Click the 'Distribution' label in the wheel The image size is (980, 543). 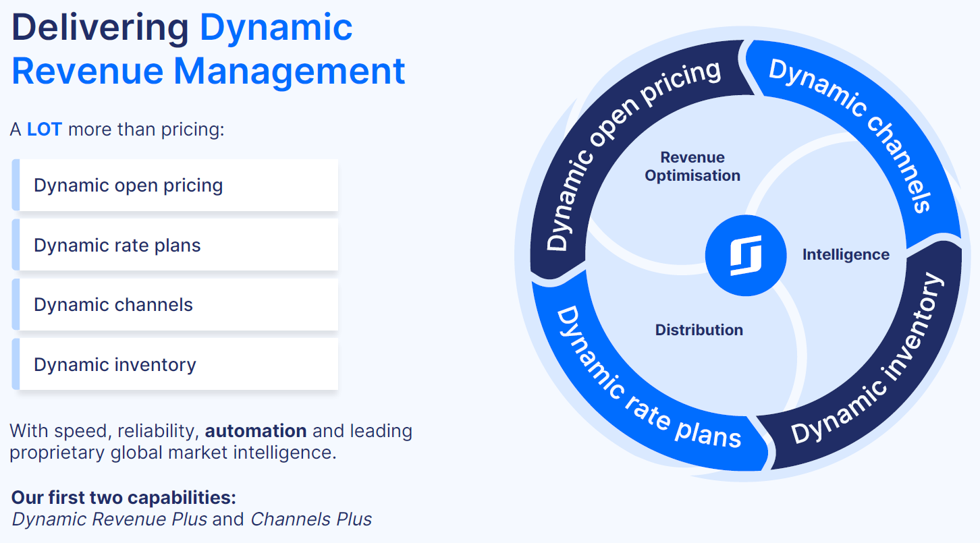point(699,330)
